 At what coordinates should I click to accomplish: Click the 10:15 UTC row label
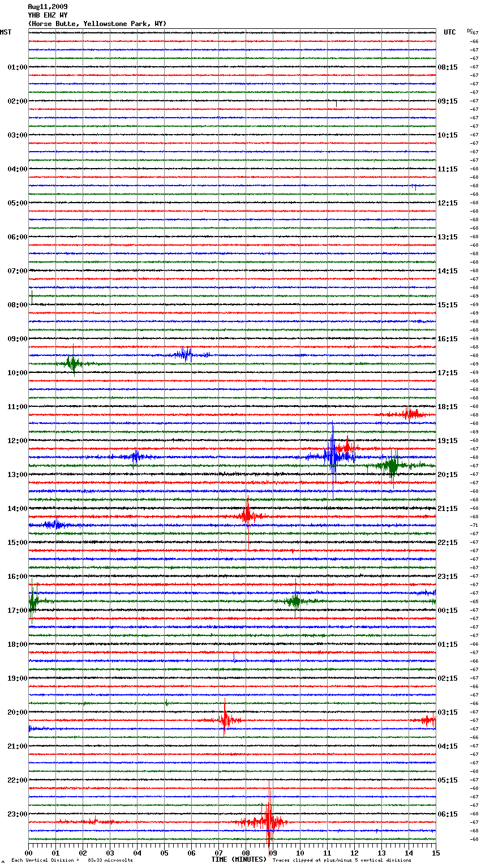pyautogui.click(x=448, y=135)
